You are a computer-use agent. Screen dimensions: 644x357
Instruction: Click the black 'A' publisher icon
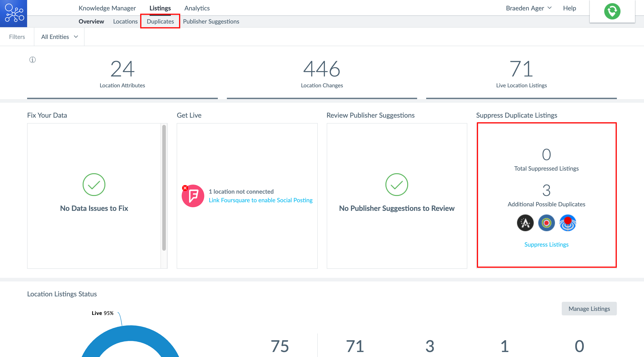coord(525,223)
